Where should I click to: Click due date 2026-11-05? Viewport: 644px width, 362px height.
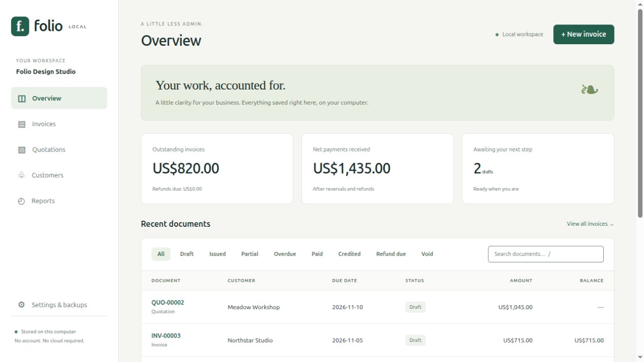click(x=347, y=341)
